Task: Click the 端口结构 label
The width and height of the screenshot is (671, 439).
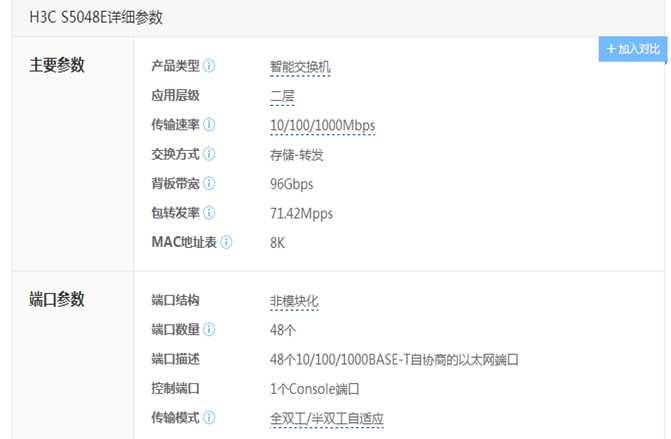Action: [175, 300]
